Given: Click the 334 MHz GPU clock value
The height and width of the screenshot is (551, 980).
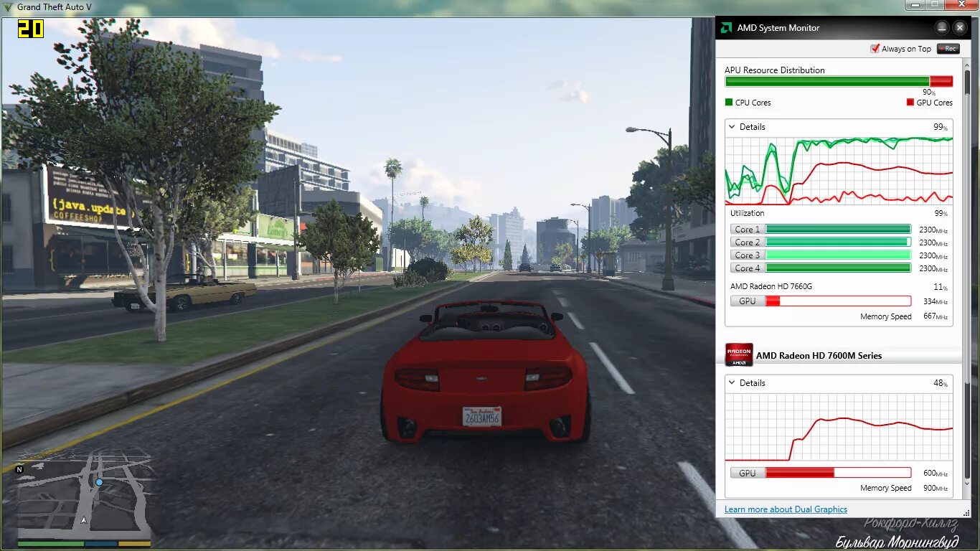Looking at the screenshot, I should point(936,302).
